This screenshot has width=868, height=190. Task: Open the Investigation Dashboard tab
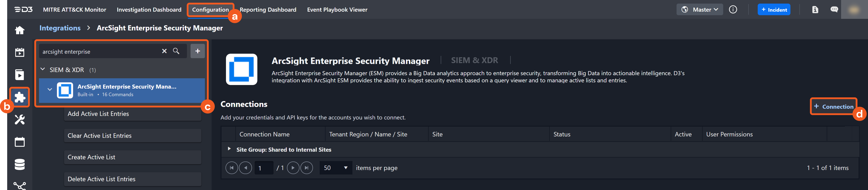pos(149,9)
